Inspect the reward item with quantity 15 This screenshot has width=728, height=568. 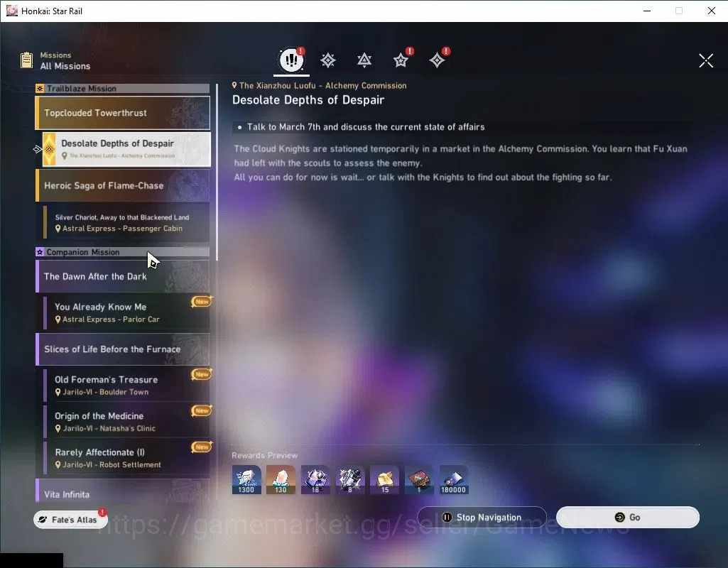[384, 480]
